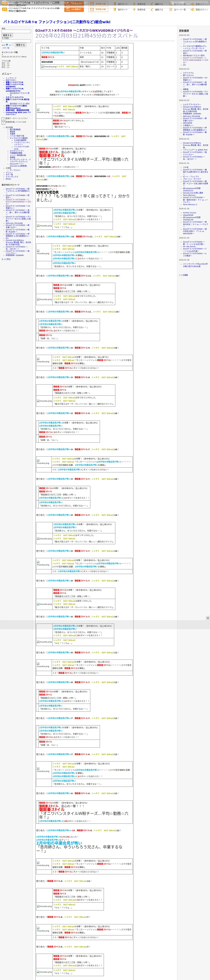Click broken musuka.png image in character table

49,67
